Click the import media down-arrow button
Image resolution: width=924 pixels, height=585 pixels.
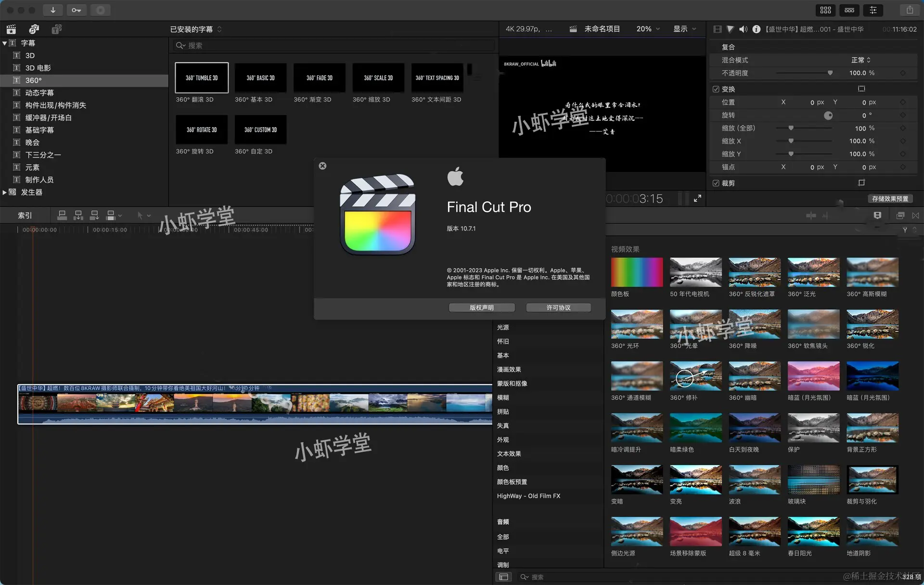tap(53, 10)
